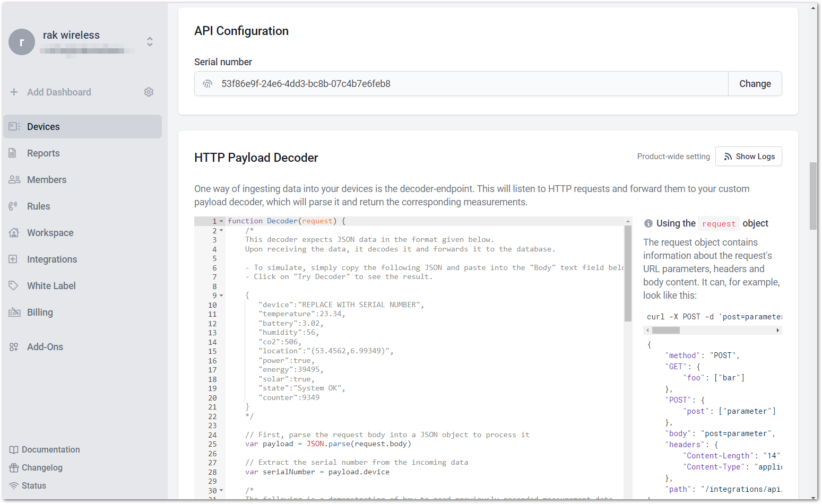Click the Rules sidebar icon
822x504 pixels.
click(13, 206)
